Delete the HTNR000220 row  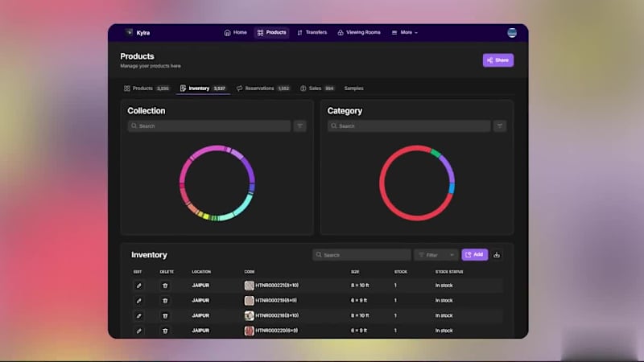(x=165, y=331)
